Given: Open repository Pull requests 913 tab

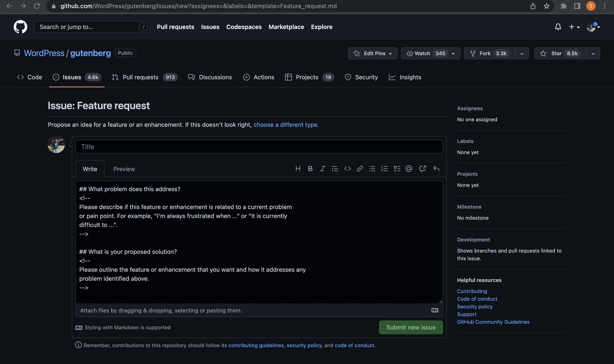Looking at the screenshot, I should click(x=145, y=77).
